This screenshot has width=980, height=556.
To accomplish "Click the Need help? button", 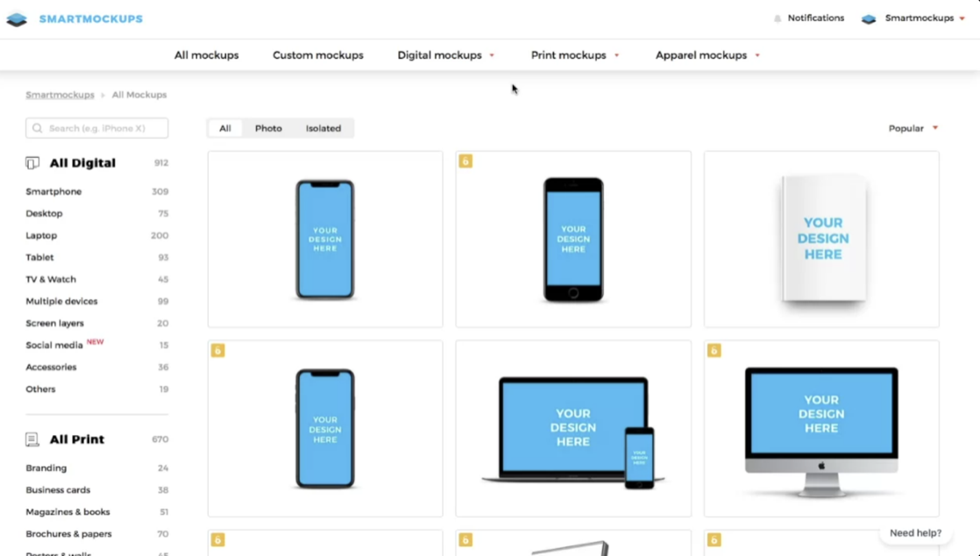I will click(916, 533).
